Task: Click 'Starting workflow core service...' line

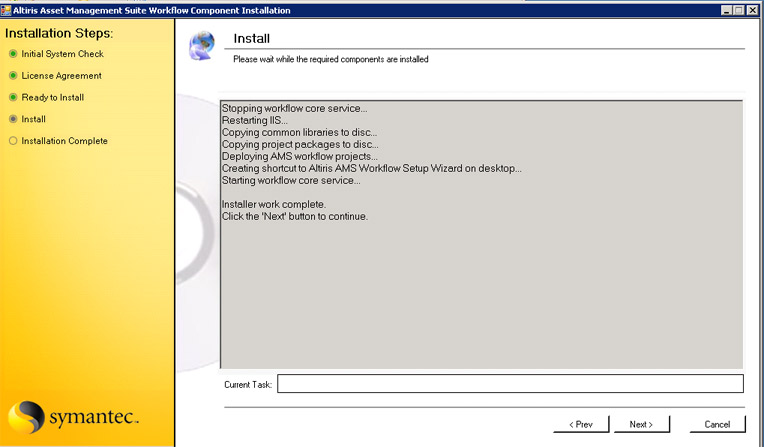Action: click(x=291, y=180)
